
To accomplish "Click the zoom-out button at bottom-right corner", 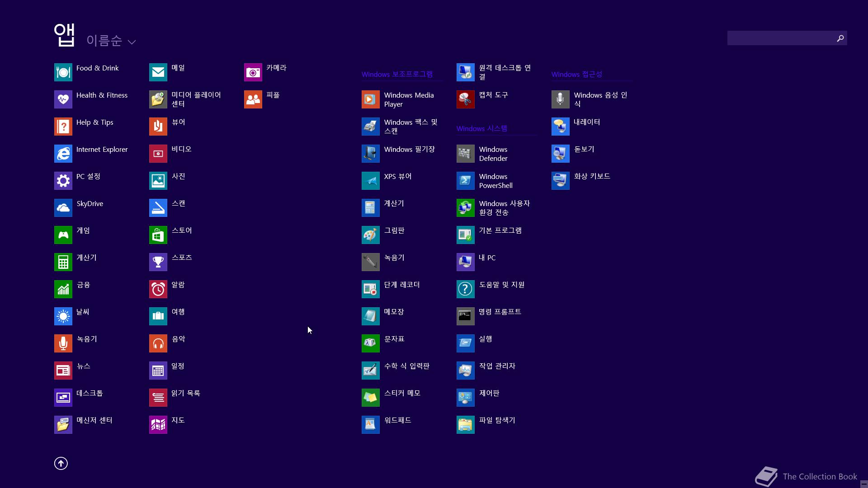I will pos(863,483).
